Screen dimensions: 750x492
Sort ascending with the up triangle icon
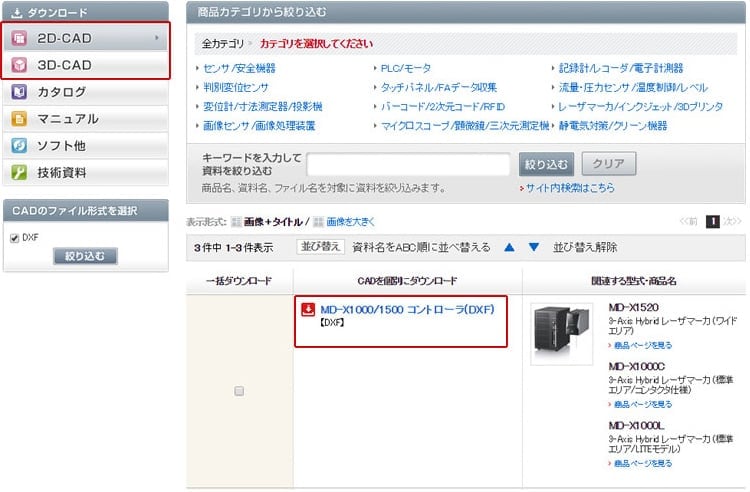pos(509,247)
